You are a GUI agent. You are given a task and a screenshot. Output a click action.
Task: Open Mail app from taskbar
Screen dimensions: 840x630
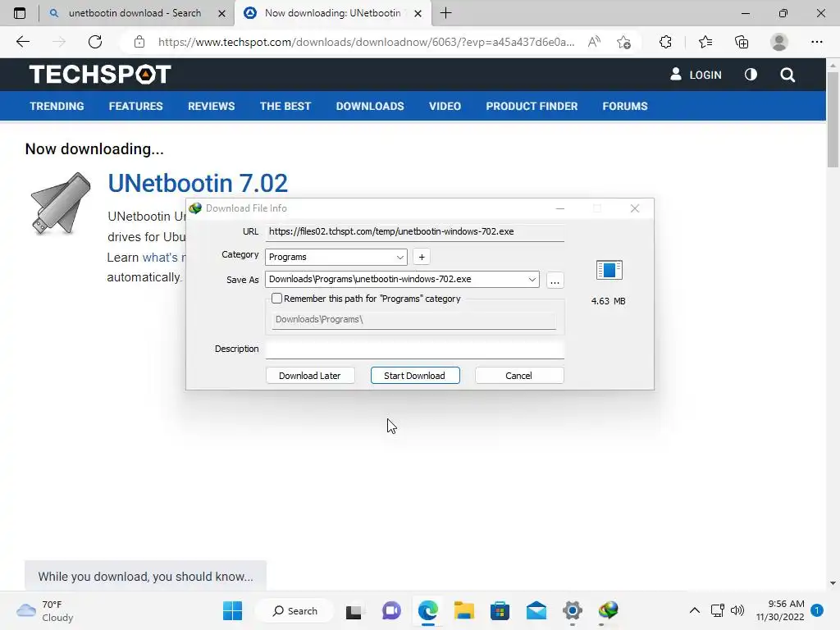point(536,610)
